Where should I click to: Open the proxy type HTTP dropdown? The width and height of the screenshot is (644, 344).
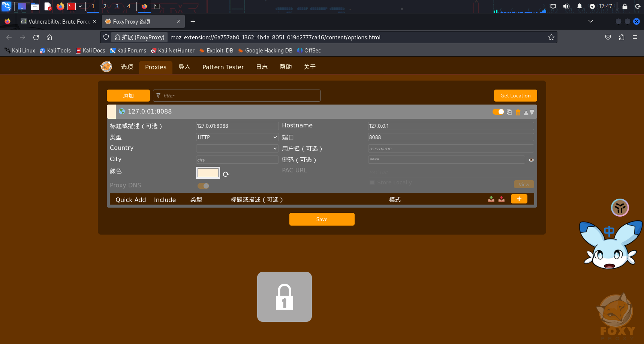coord(237,137)
